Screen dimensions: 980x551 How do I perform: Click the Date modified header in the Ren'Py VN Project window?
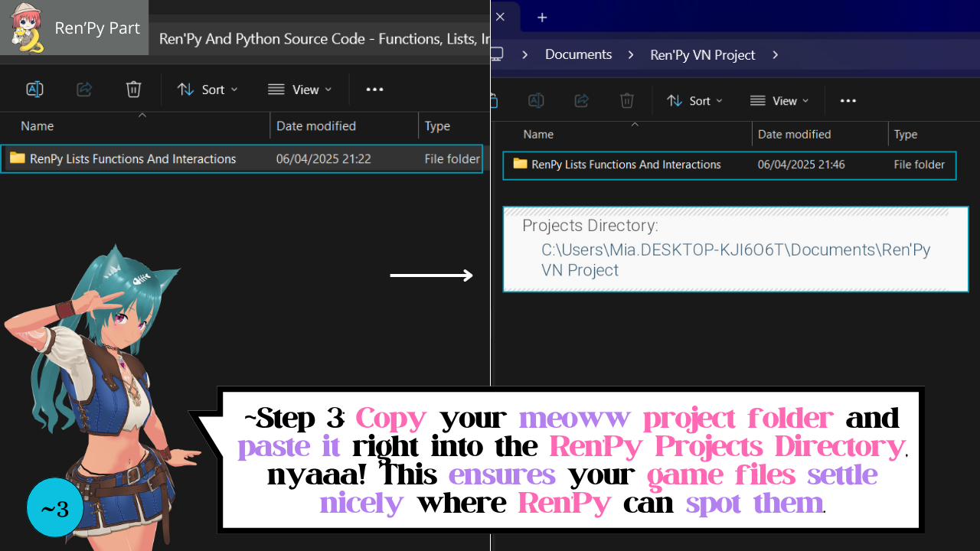[x=795, y=135]
